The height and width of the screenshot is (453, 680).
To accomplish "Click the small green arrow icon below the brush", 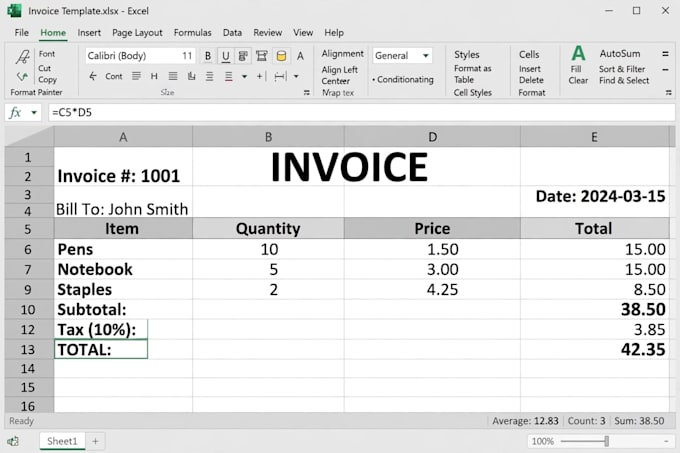I will tap(22, 77).
